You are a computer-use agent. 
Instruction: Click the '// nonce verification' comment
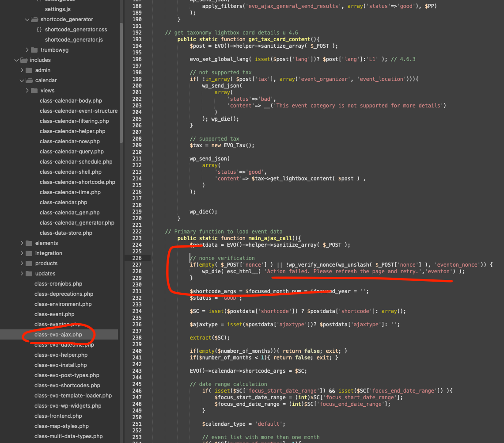222,258
